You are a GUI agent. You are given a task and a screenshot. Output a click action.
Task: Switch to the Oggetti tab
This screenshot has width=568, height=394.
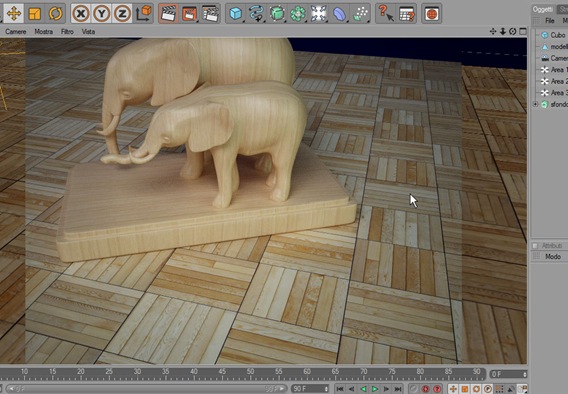[x=542, y=9]
